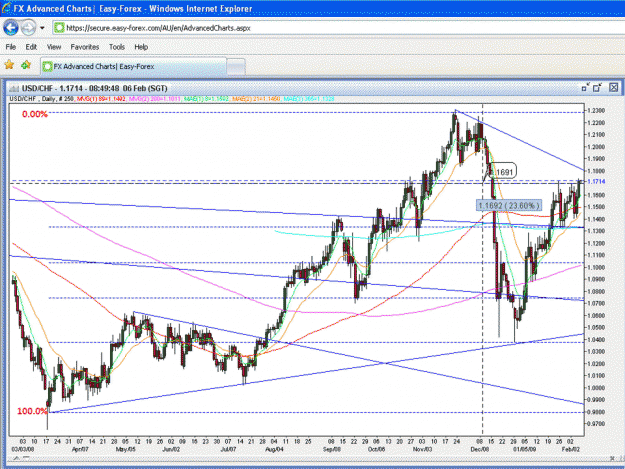The width and height of the screenshot is (625, 469).
Task: Go back with the browser Back button
Action: [x=11, y=28]
